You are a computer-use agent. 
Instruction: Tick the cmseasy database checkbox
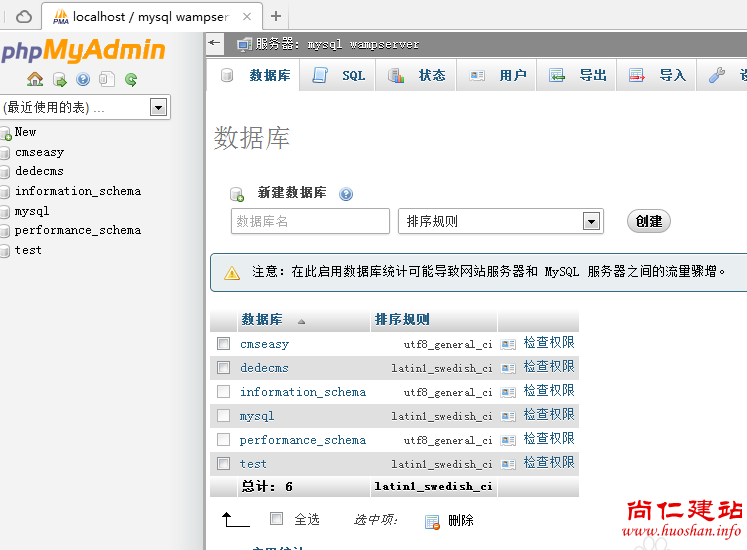click(x=224, y=344)
